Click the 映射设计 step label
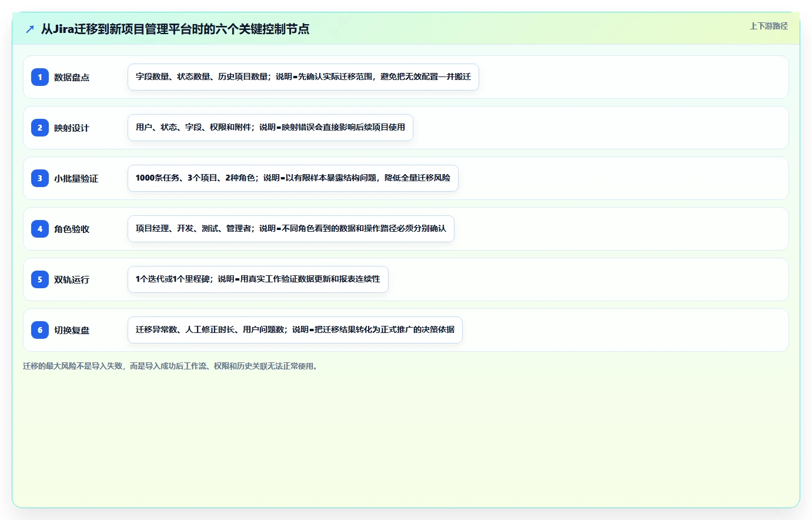This screenshot has width=812, height=520. tap(72, 128)
